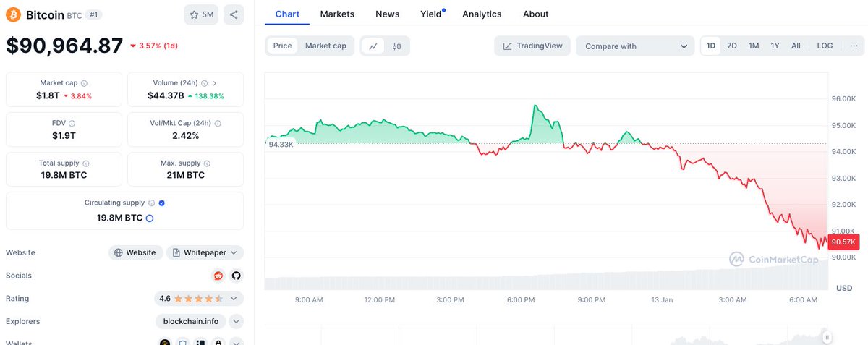
Task: Expand the 4.6 star rating dropdown
Action: (199, 298)
